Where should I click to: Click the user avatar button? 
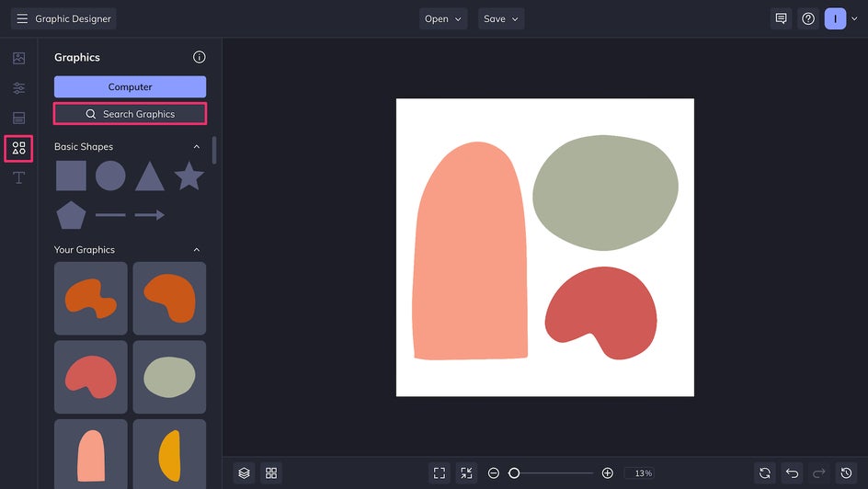[x=835, y=18]
